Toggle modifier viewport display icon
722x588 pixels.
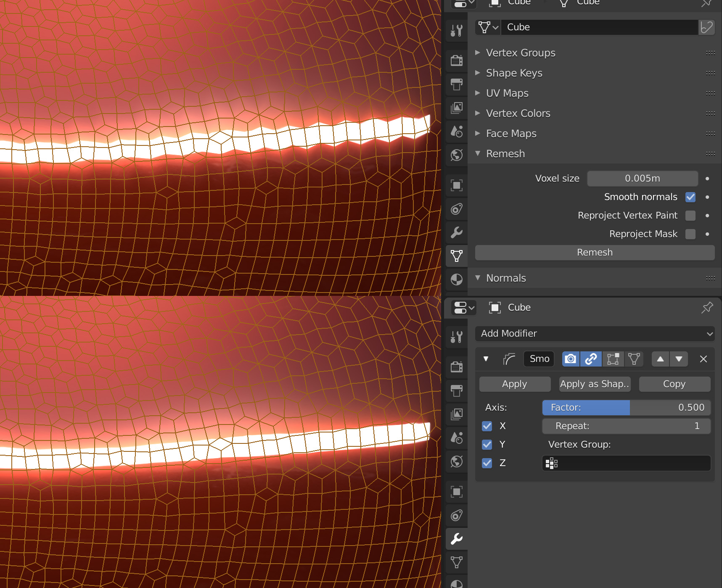tap(591, 359)
